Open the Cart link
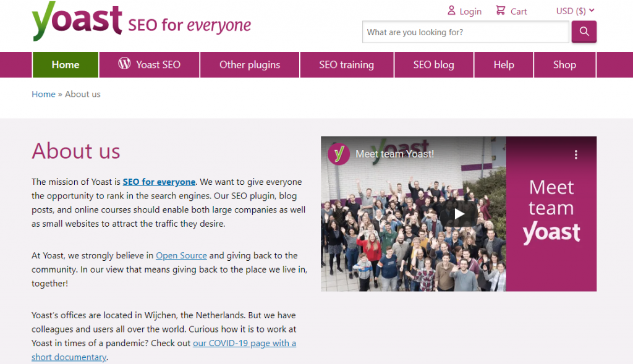Screen dimensions: 633x364 (x=519, y=11)
